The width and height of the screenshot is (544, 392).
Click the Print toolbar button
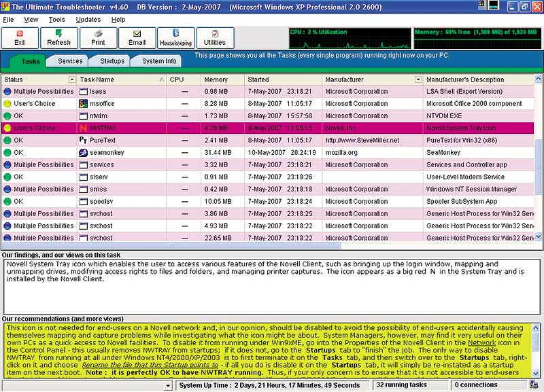click(x=98, y=38)
